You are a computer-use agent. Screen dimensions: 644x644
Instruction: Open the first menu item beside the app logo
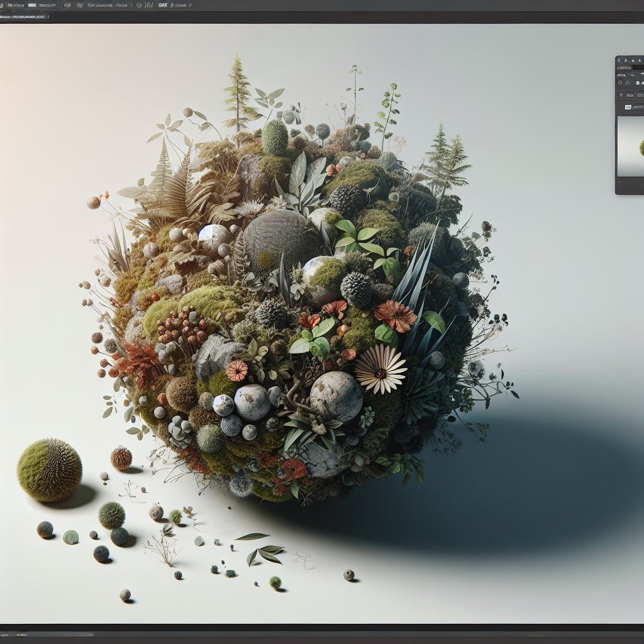[x=15, y=5]
